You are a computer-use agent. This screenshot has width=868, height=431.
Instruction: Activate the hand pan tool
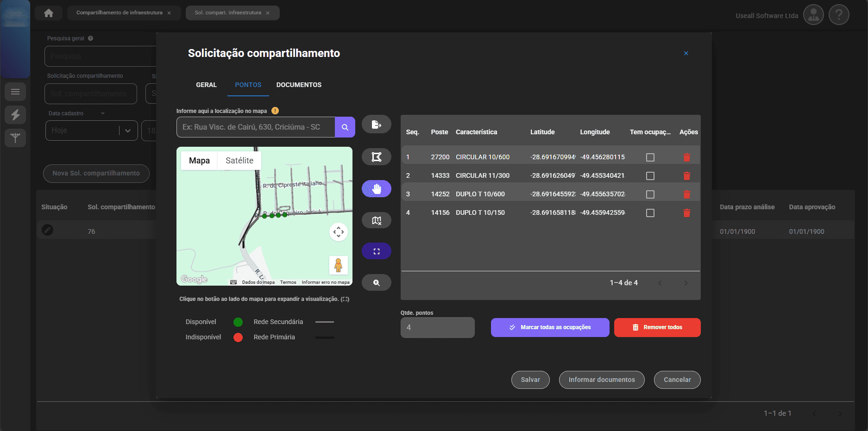(376, 189)
